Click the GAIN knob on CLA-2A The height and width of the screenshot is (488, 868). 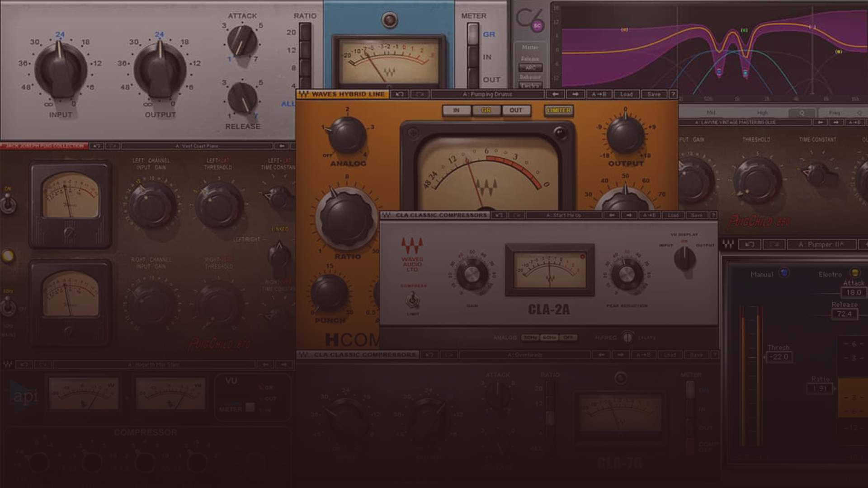pyautogui.click(x=472, y=274)
